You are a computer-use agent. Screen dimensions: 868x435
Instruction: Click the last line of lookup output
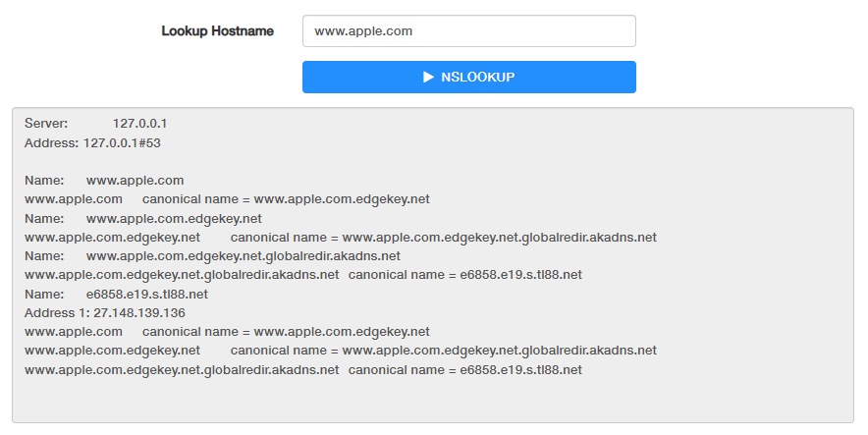302,369
